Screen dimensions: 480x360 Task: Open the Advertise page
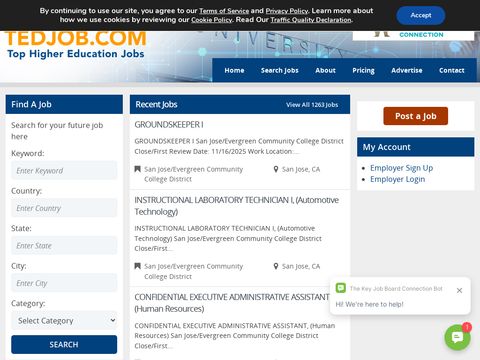[x=407, y=70]
